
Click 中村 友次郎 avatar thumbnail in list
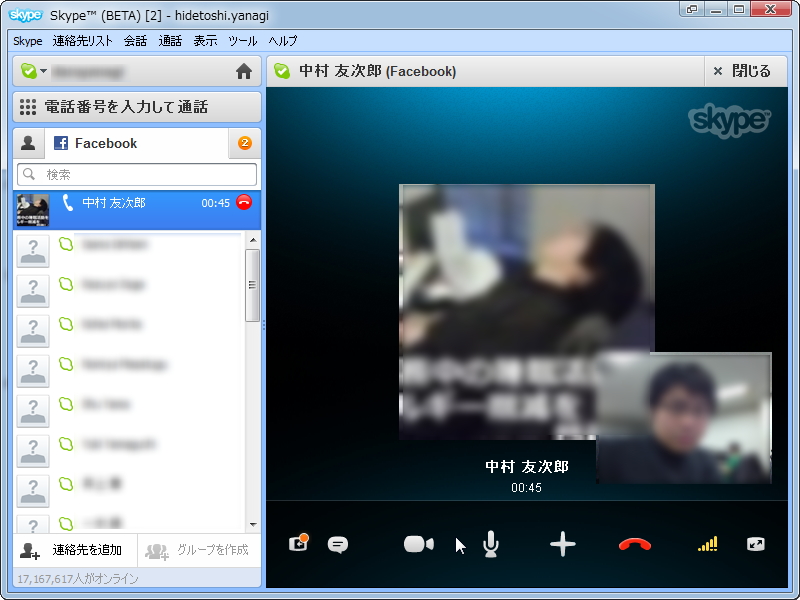point(33,210)
